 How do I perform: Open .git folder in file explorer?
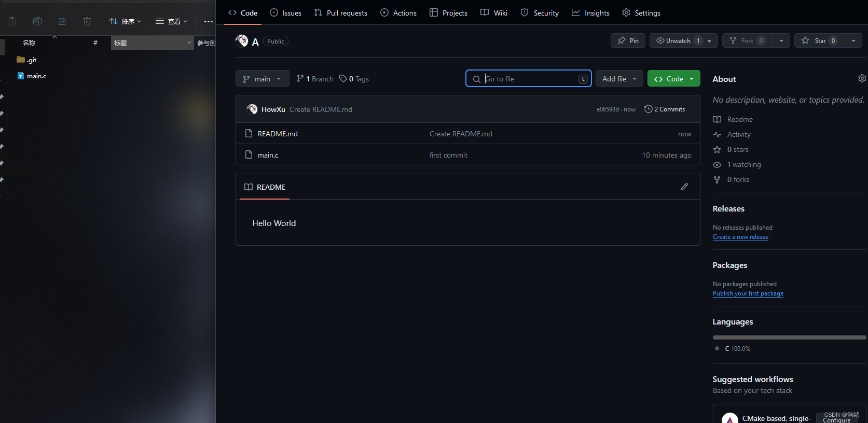[26, 60]
